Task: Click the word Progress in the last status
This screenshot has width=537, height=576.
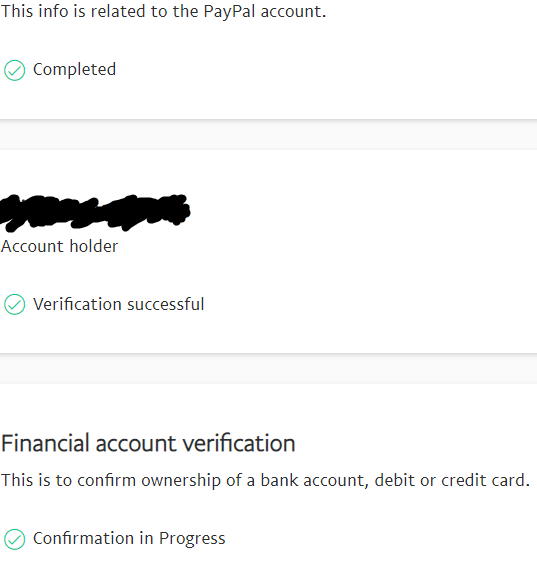Action: [192, 539]
